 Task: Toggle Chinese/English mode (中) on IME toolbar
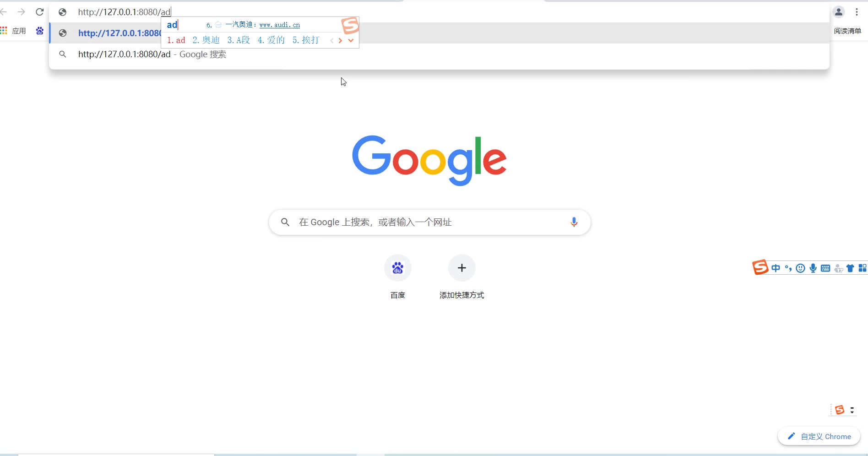(x=776, y=268)
